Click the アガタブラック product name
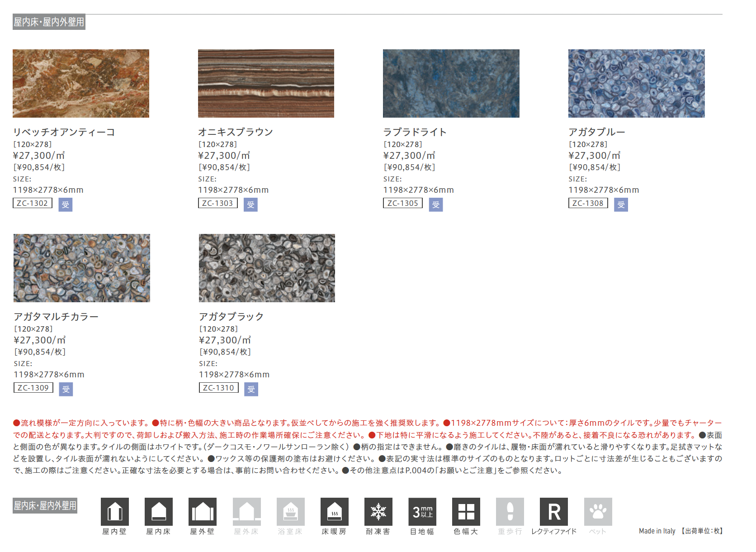Viewport: 756px width, 552px height. 231,316
